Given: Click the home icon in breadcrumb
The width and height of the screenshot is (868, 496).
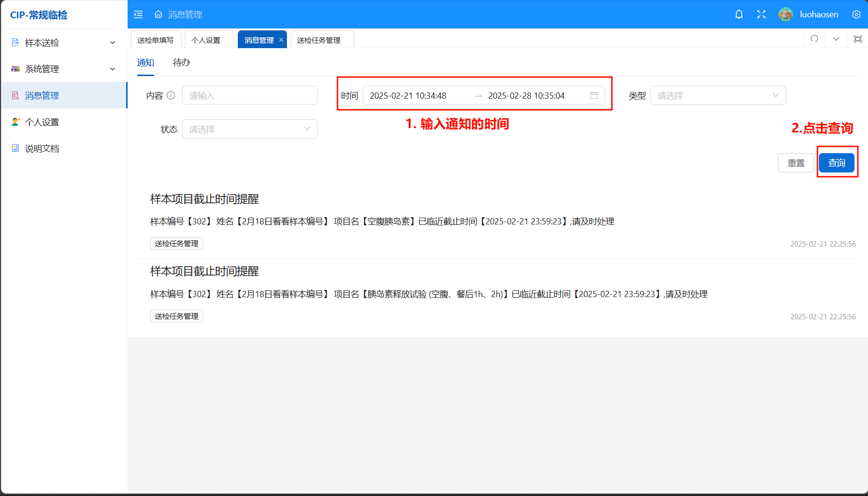Looking at the screenshot, I should (158, 14).
